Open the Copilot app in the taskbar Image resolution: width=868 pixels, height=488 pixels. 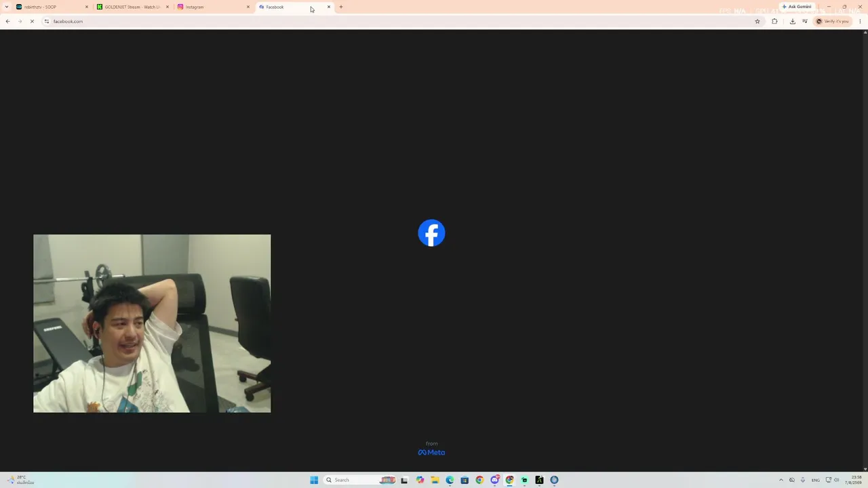(x=420, y=480)
